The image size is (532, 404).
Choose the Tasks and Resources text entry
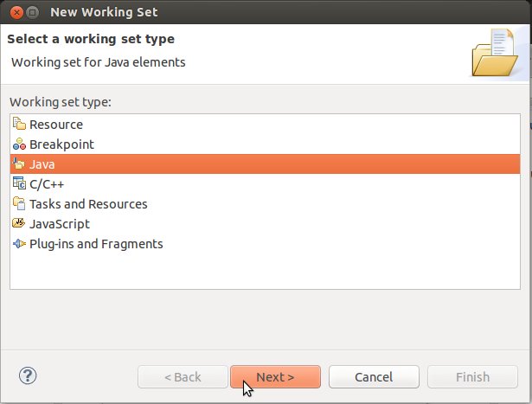click(x=265, y=204)
